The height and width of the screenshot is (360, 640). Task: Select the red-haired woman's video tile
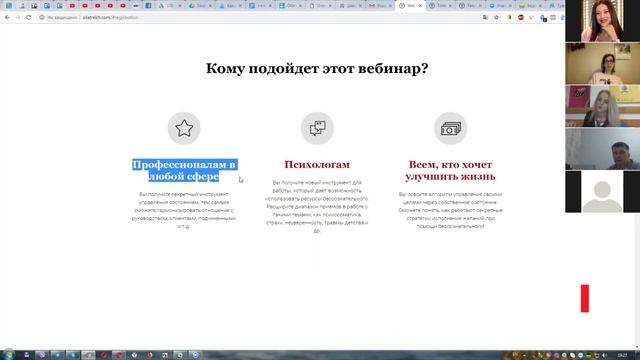pyautogui.click(x=602, y=21)
